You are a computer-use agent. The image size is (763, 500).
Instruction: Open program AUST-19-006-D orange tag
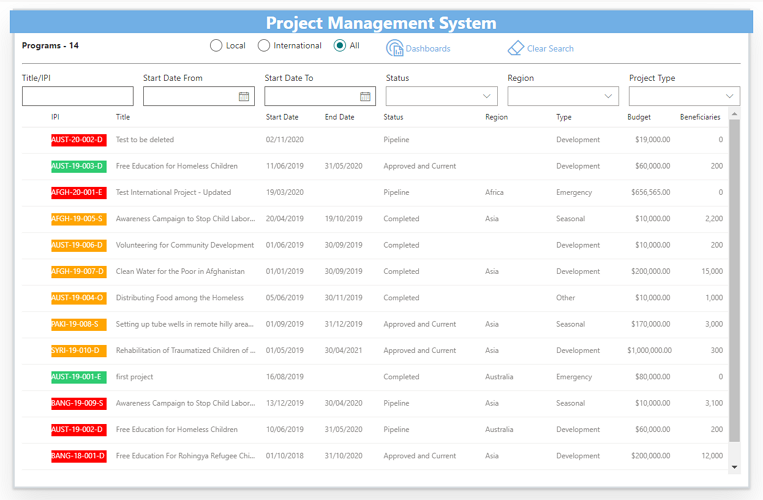tap(79, 245)
